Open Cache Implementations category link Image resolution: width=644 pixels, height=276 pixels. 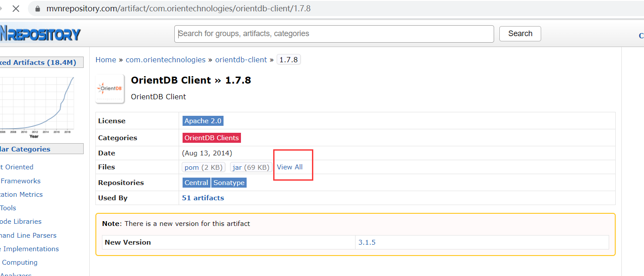click(x=29, y=249)
